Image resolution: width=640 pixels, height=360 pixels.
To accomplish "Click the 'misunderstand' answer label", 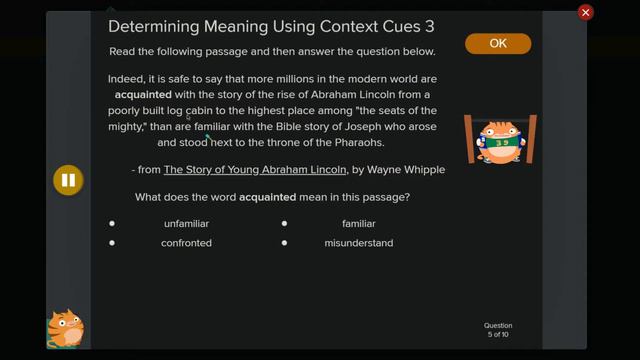I will point(359,243).
